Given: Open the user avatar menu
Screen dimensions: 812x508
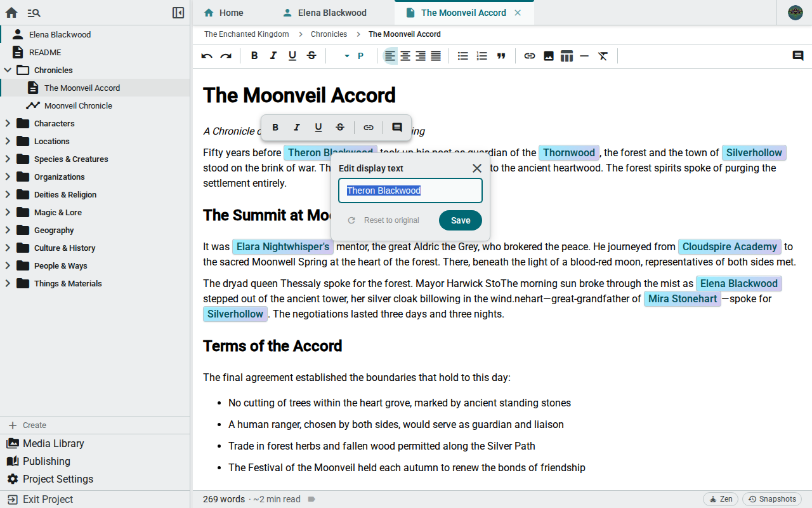Looking at the screenshot, I should (796, 13).
